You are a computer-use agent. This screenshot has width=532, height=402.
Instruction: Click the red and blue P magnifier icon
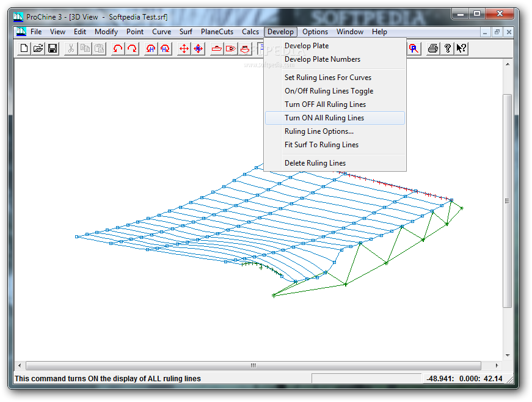tap(414, 48)
